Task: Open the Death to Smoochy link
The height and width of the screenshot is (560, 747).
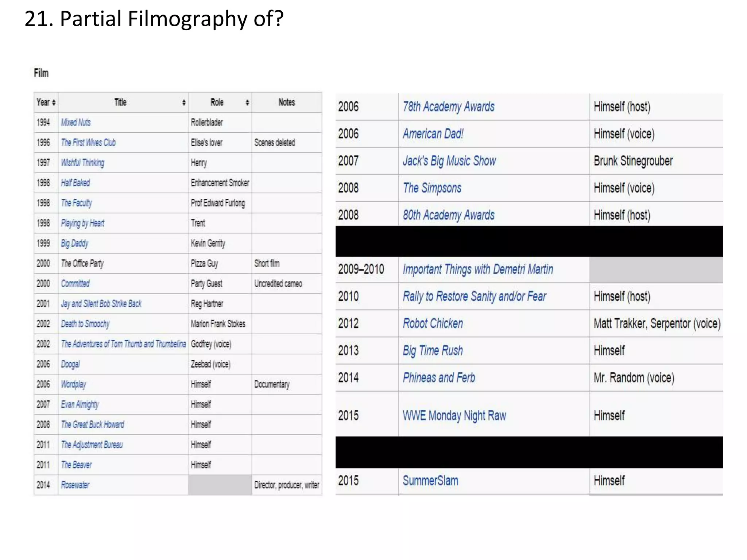Action: pos(85,324)
